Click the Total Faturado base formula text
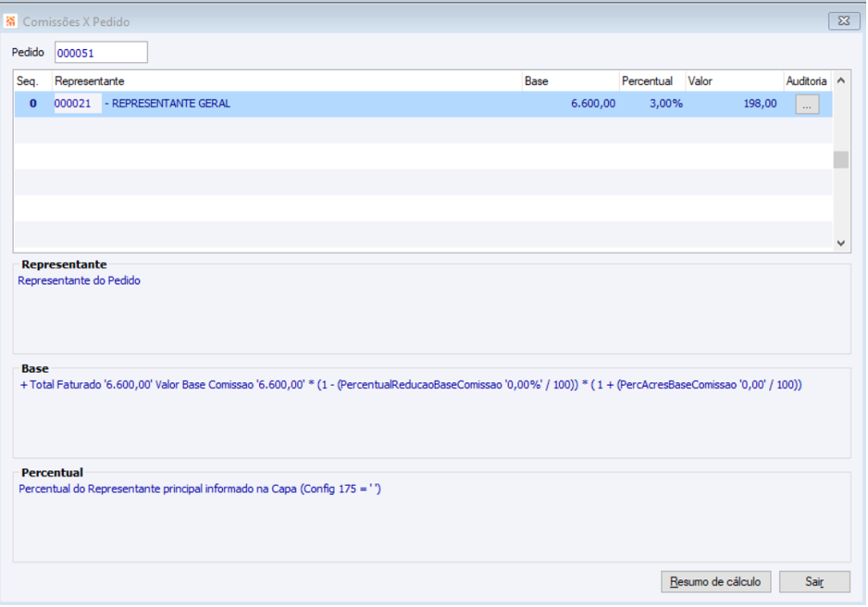This screenshot has width=868, height=607. [x=411, y=385]
